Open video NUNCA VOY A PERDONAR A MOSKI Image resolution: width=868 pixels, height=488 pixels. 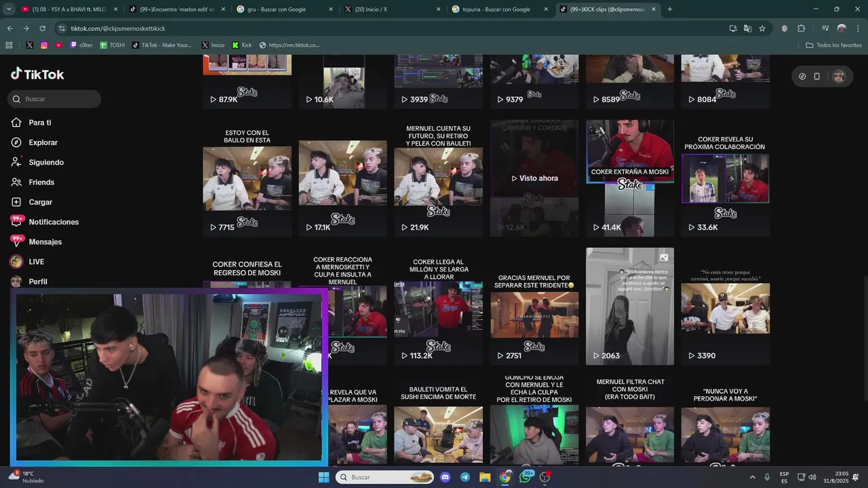pos(726,420)
